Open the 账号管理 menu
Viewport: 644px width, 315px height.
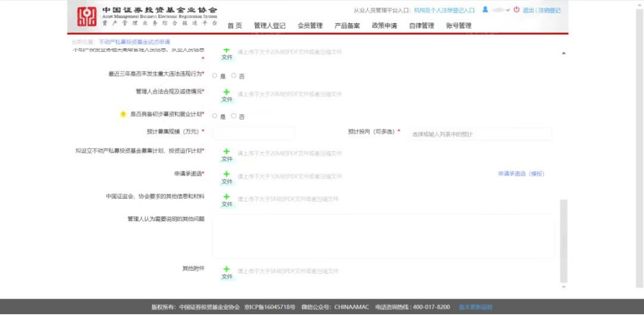coord(459,26)
